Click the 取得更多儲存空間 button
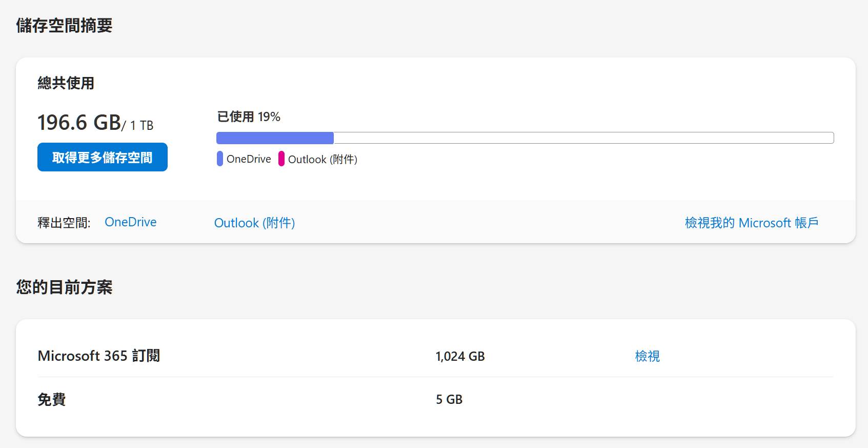Screen dimensions: 868x448 (103, 157)
